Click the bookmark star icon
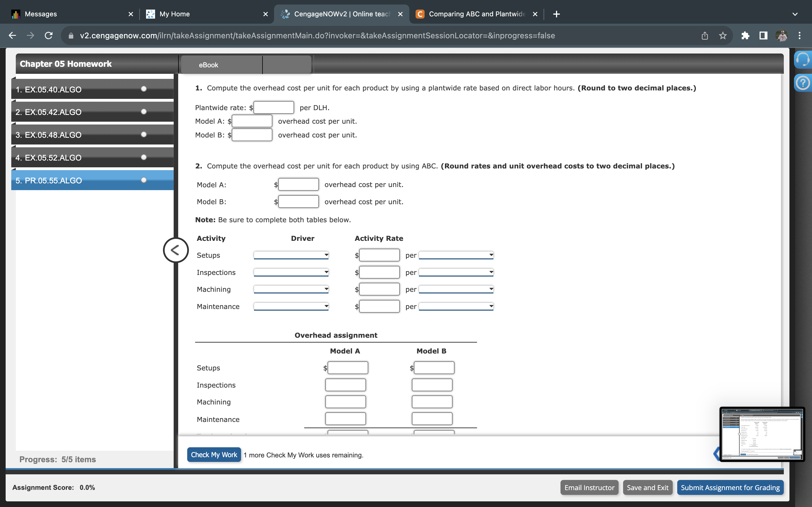 [723, 35]
